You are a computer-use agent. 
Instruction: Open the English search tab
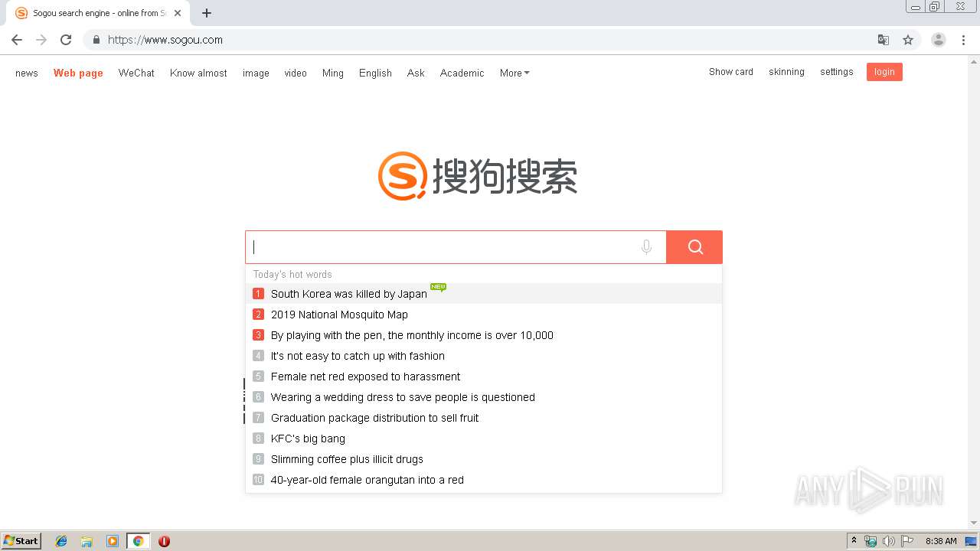coord(375,73)
